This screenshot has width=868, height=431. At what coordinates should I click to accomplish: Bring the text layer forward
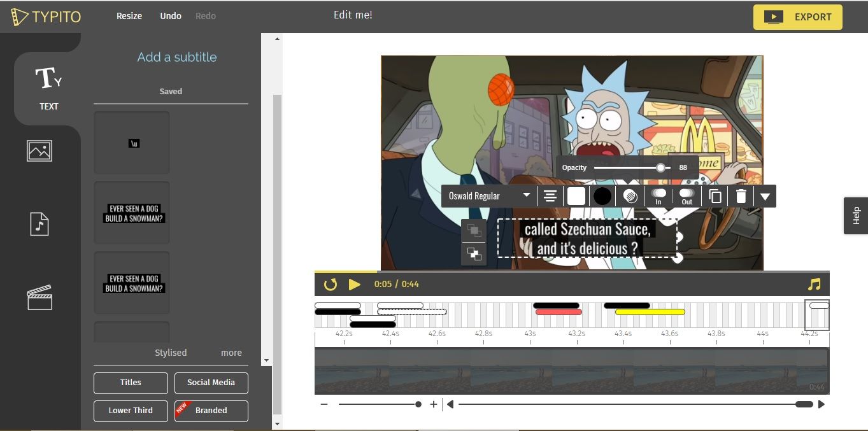pos(474,230)
